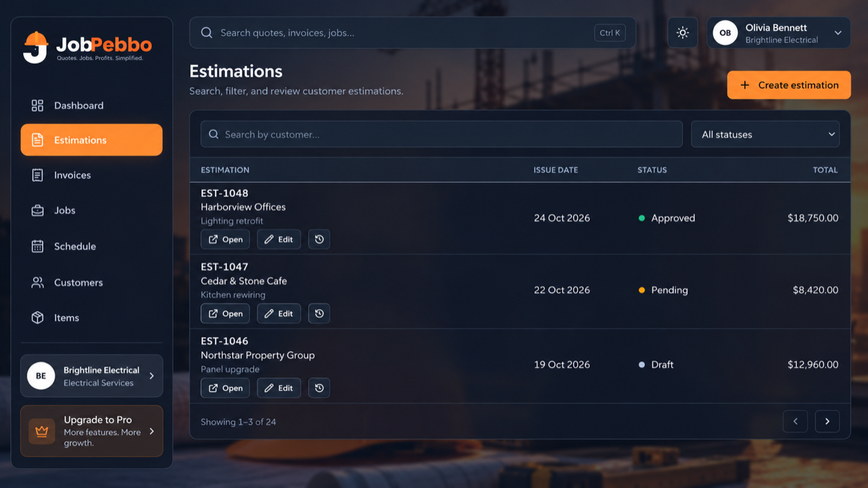Viewport: 868px width, 488px height.
Task: Click the Items box icon in sidebar
Action: tap(38, 318)
